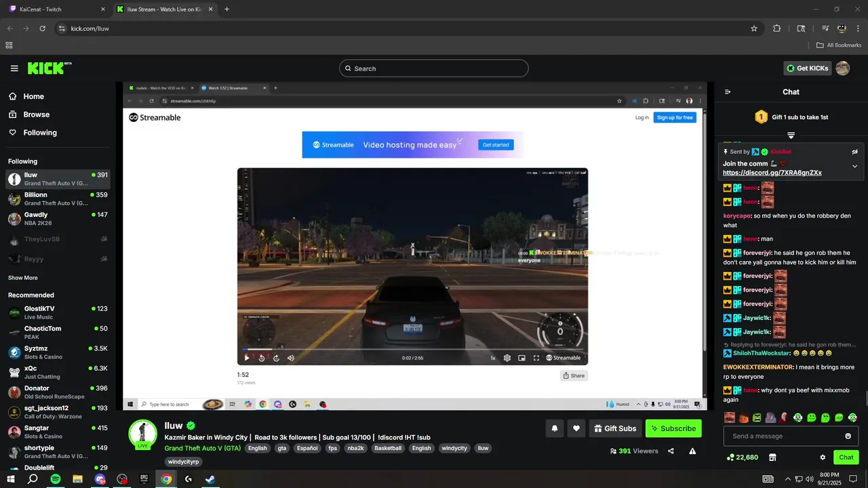Click Sign up for free button
This screenshot has height=488, width=868.
(x=675, y=117)
